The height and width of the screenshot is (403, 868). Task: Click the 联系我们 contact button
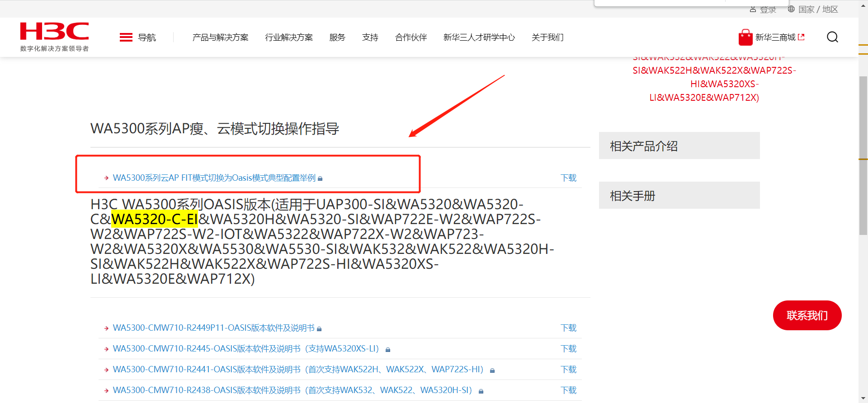point(807,315)
